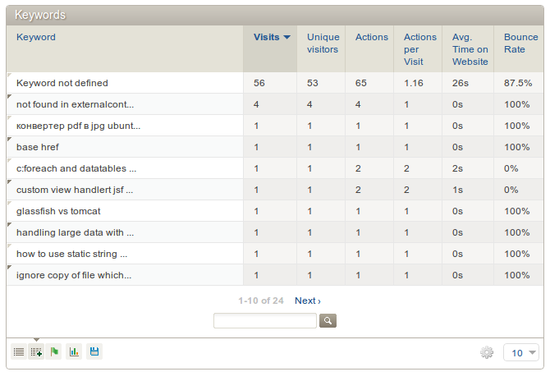550x381 pixels.
Task: Sort by the Keyword column header
Action: [x=36, y=37]
